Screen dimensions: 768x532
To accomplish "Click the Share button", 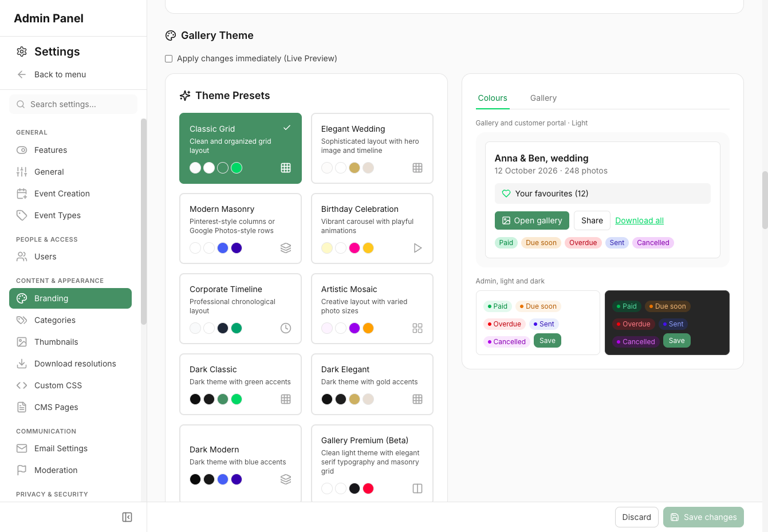I will 592,220.
